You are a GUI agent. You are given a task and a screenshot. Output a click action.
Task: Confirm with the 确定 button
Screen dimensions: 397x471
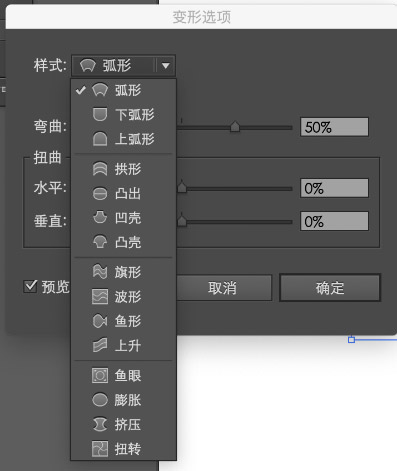tap(330, 288)
